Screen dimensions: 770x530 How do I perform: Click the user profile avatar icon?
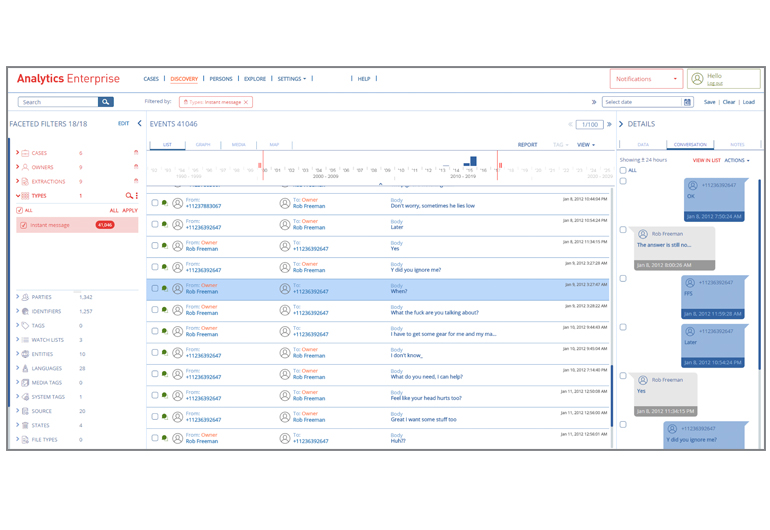click(697, 79)
